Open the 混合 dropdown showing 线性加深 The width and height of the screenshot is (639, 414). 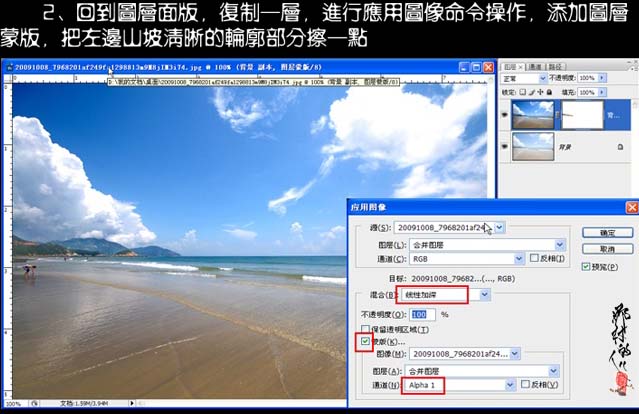tap(485, 295)
